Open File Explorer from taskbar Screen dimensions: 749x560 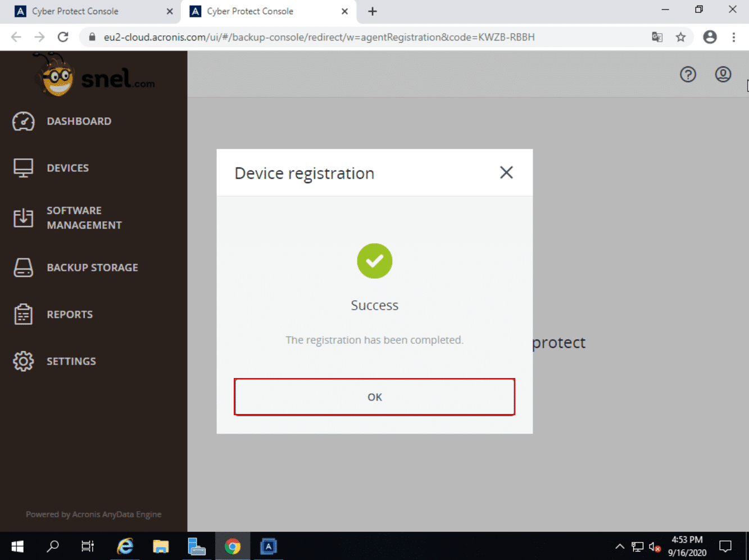pyautogui.click(x=161, y=546)
